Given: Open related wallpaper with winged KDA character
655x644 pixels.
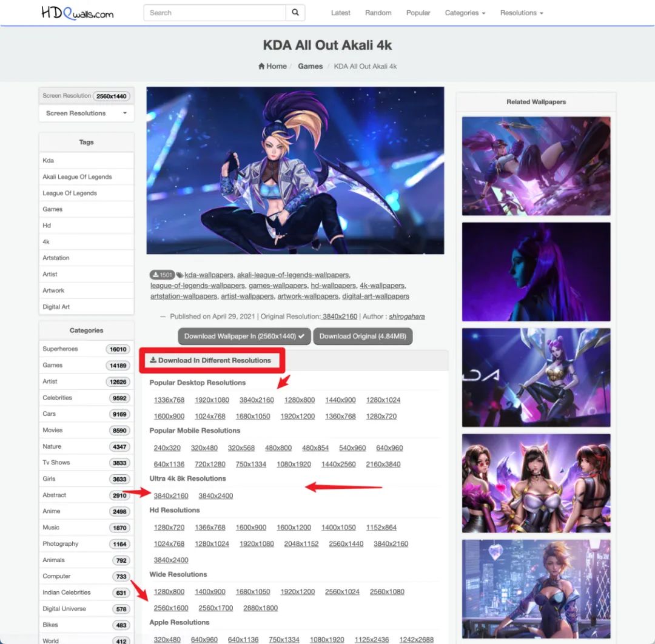Looking at the screenshot, I should pyautogui.click(x=536, y=378).
